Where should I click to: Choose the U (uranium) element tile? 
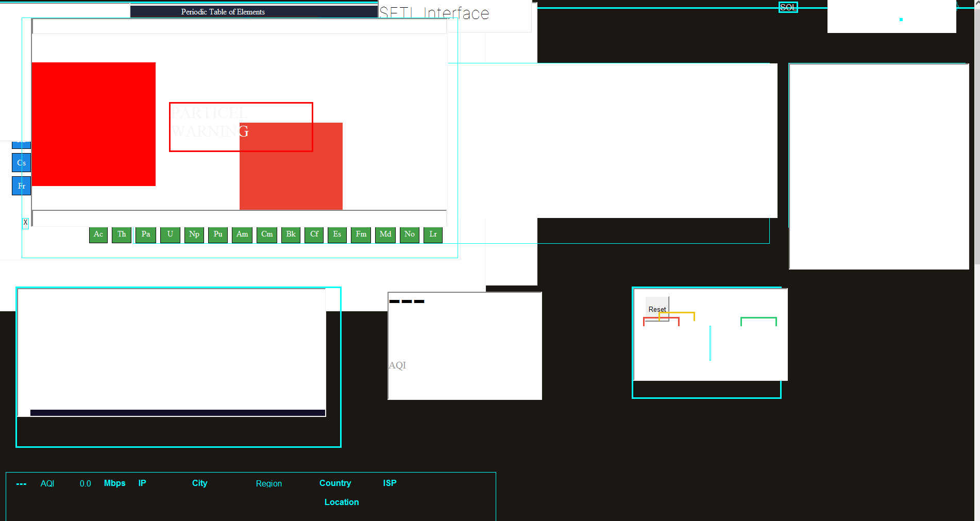point(170,234)
